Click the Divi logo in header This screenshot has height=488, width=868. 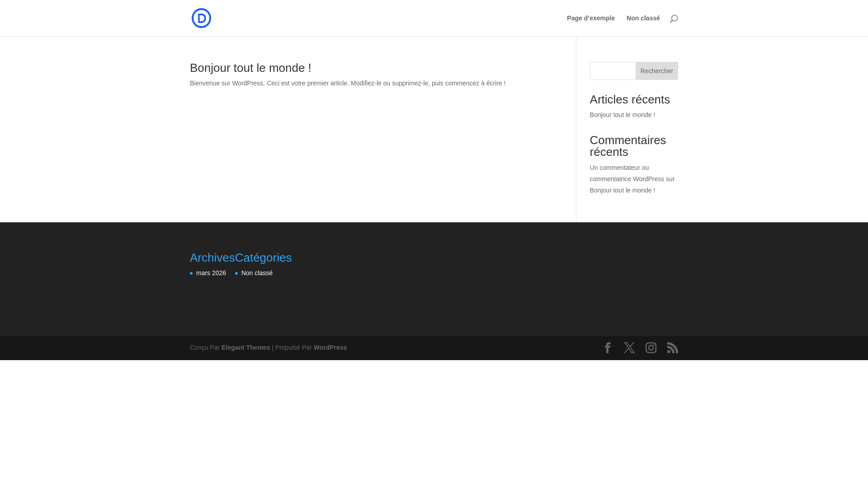[201, 18]
